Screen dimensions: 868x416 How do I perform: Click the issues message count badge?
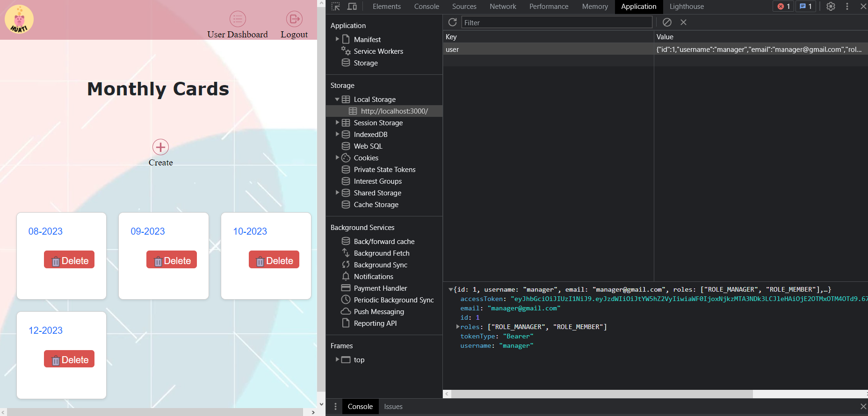click(805, 7)
